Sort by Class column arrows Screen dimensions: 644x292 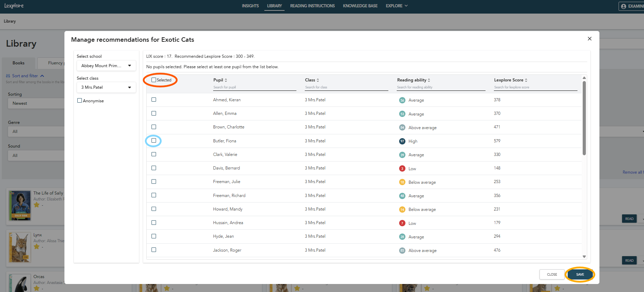[318, 80]
